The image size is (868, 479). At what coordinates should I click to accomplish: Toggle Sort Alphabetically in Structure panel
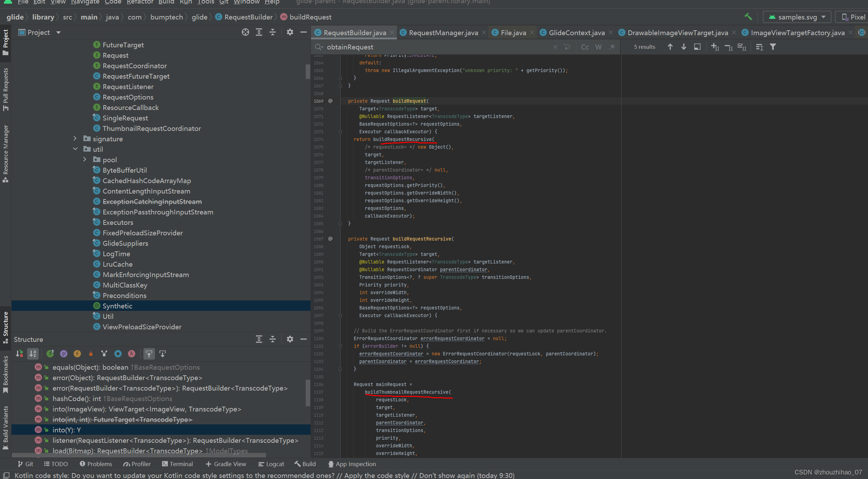(x=33, y=354)
